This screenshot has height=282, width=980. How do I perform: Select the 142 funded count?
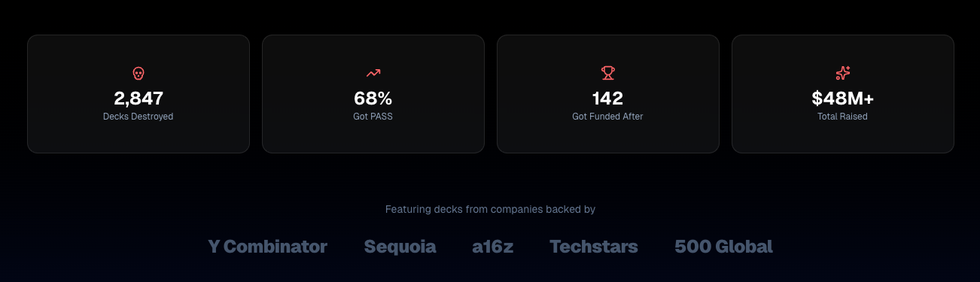(x=608, y=99)
